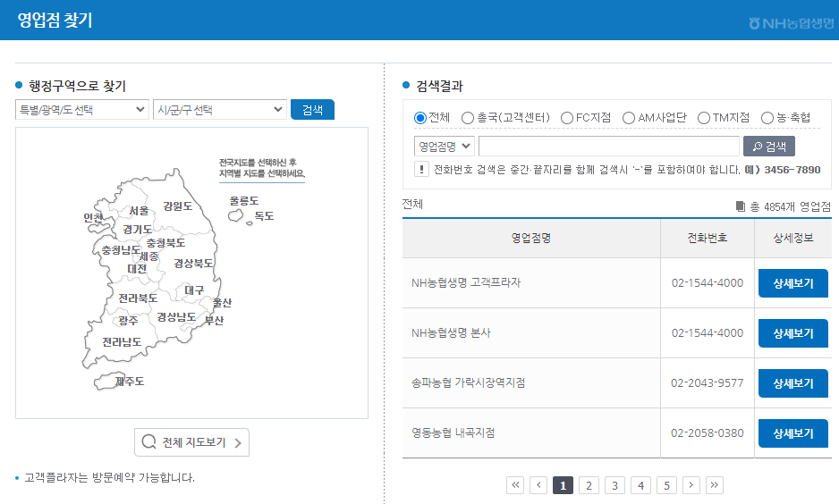The width and height of the screenshot is (839, 504).
Task: Open the 시/군/구 선택 dropdown
Action: (x=220, y=110)
